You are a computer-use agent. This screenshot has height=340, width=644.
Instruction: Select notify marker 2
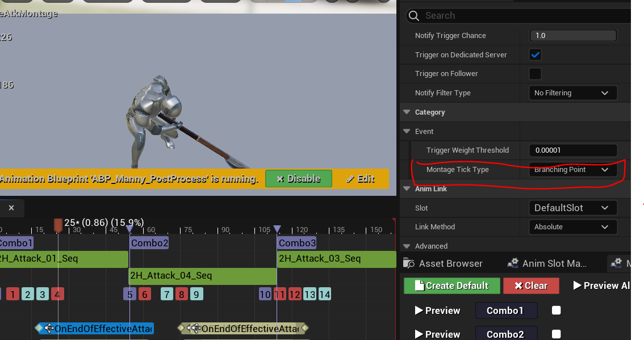(x=27, y=294)
